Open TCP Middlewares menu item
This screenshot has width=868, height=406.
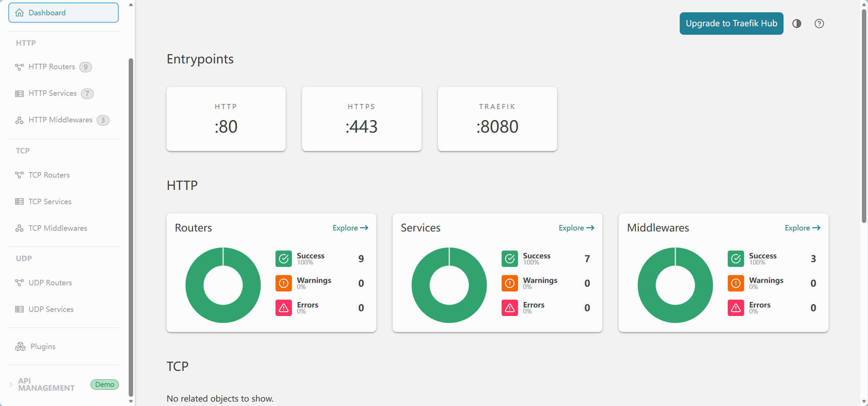coord(58,228)
